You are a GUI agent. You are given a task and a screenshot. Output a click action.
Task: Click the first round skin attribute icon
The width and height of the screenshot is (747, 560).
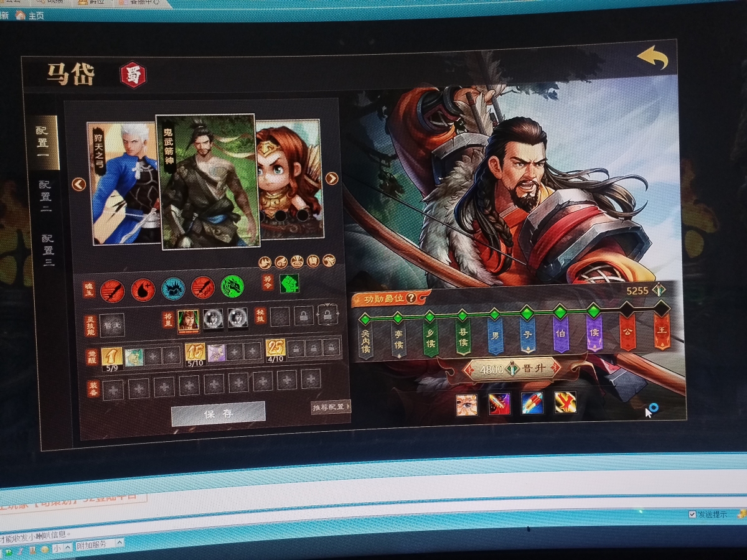pyautogui.click(x=264, y=263)
